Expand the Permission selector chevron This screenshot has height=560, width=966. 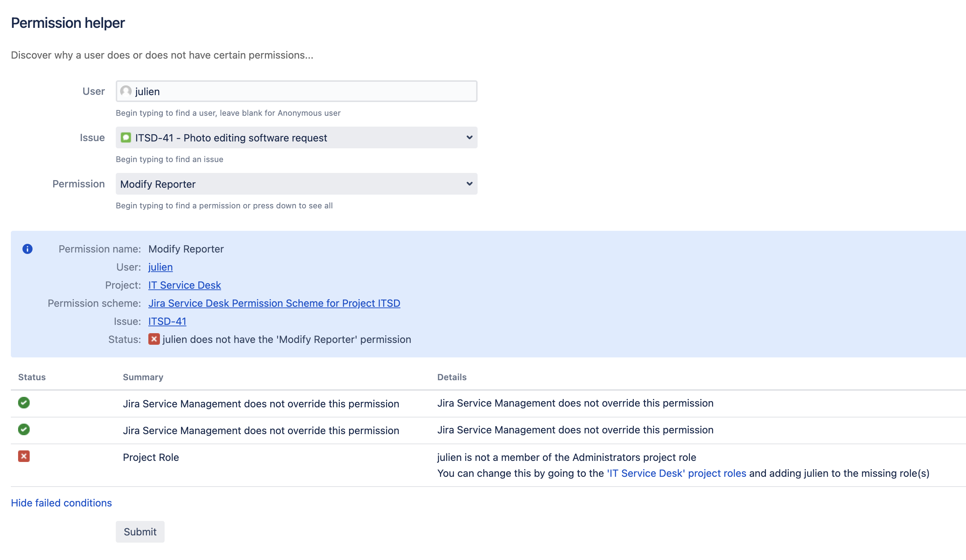click(x=469, y=184)
